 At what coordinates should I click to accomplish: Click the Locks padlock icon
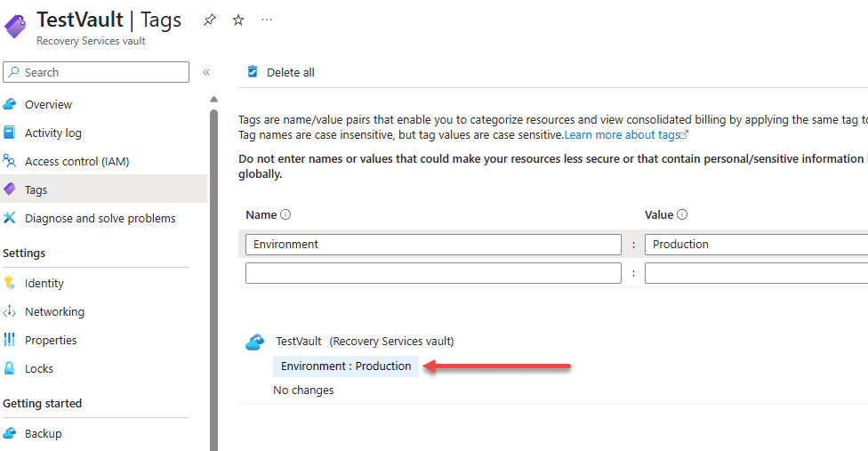[x=10, y=368]
